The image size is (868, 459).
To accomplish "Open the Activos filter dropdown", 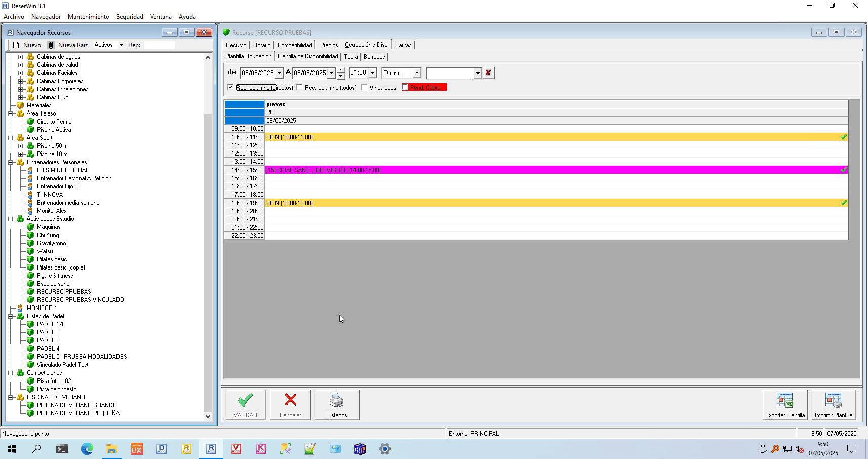I will 121,45.
